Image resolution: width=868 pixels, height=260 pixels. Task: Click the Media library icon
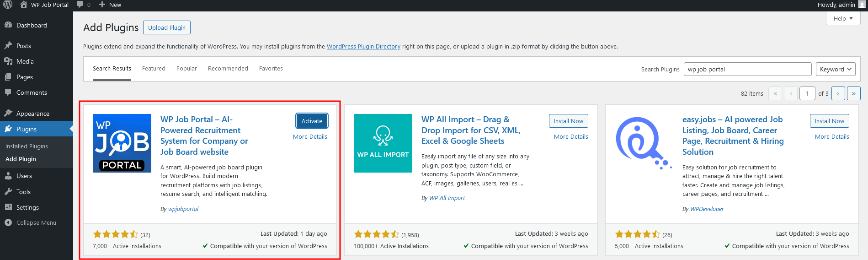pos(8,61)
